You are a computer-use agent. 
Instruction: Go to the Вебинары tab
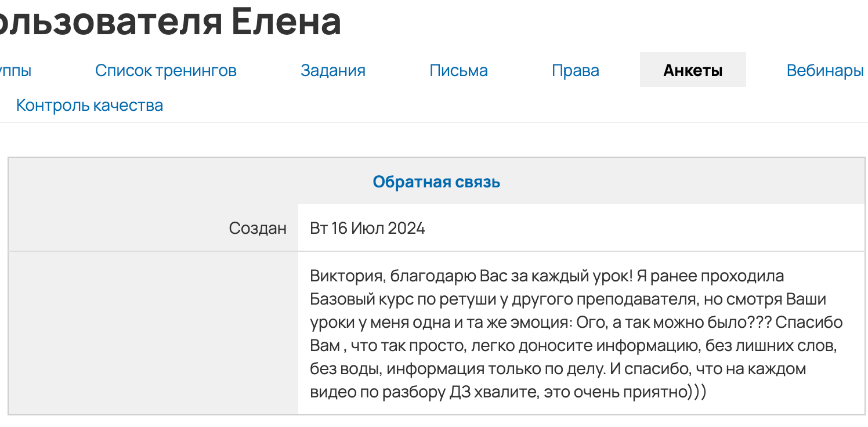click(x=824, y=70)
